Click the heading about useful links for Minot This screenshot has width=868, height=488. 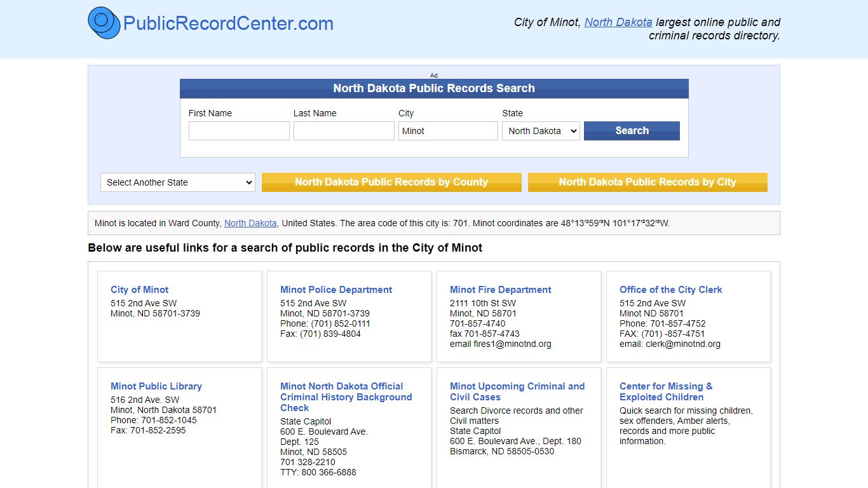[x=285, y=248]
